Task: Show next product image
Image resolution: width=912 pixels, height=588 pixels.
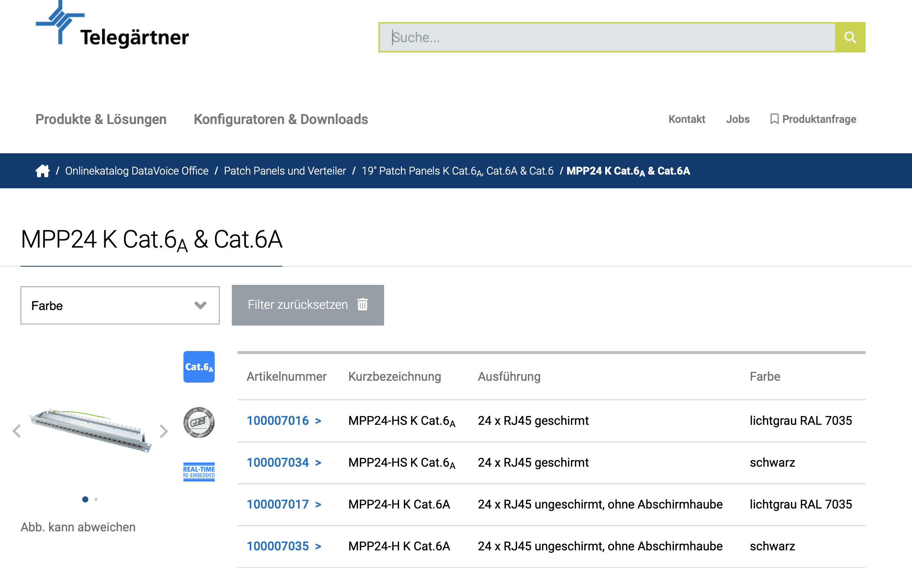Action: [x=164, y=431]
